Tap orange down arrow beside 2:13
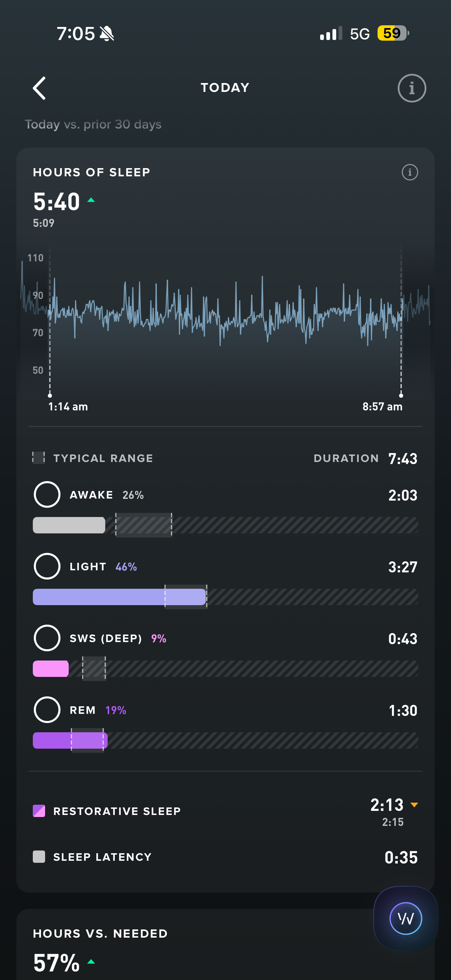Screen dimensions: 451x980 click(414, 805)
